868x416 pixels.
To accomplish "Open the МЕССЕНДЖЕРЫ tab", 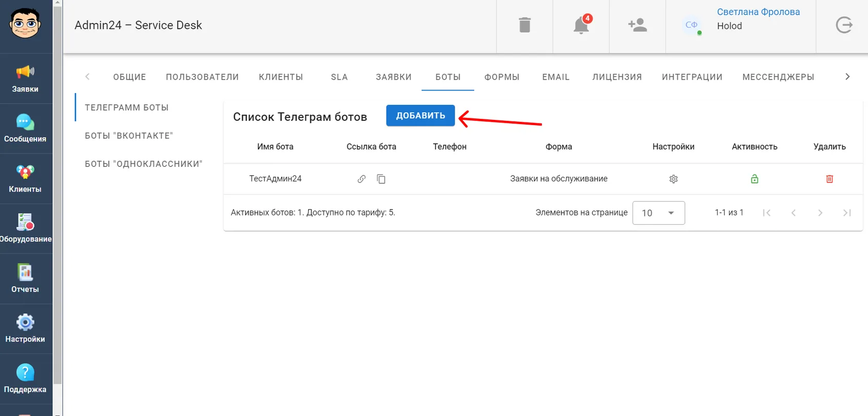I will [778, 77].
